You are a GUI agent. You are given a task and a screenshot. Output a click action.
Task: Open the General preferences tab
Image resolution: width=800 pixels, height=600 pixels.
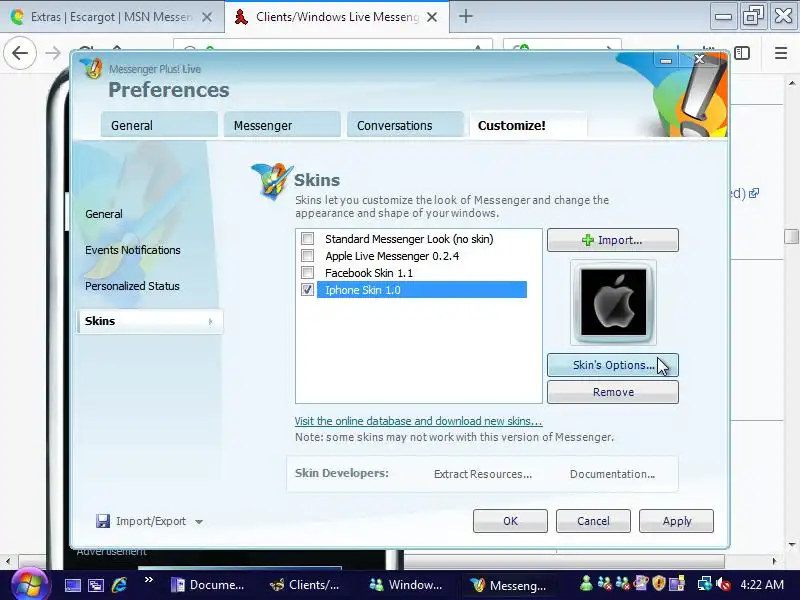click(x=159, y=125)
